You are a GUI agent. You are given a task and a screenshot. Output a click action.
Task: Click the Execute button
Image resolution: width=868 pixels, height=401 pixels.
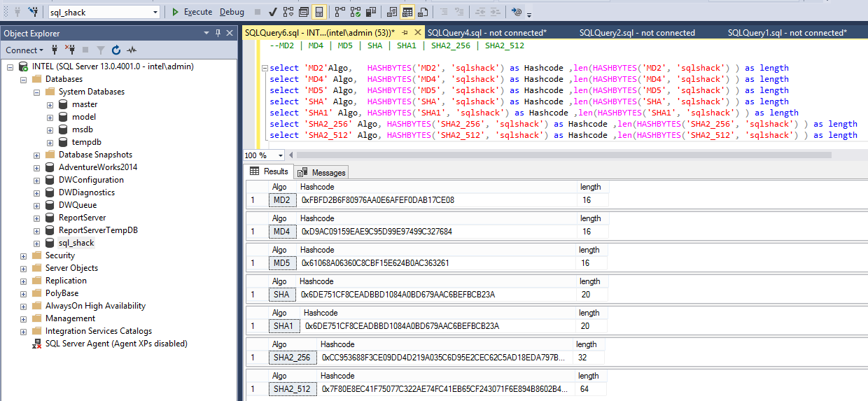pos(192,12)
